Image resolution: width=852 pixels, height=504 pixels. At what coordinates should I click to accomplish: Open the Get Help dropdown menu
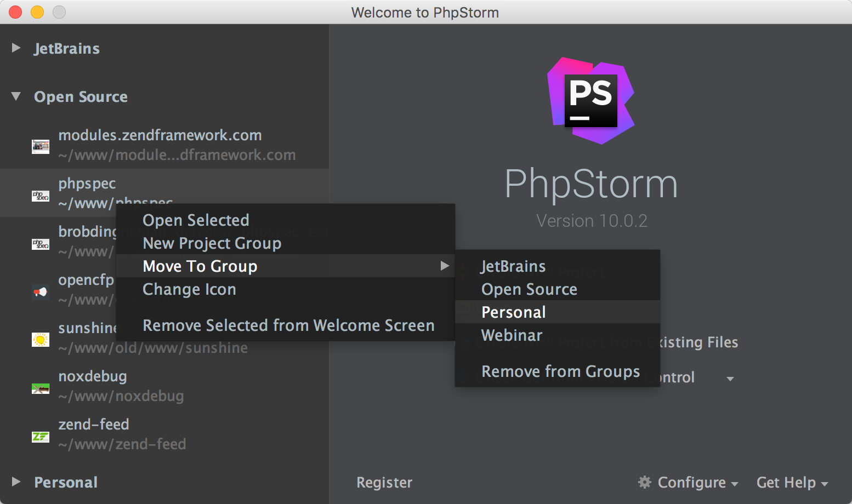tap(792, 483)
